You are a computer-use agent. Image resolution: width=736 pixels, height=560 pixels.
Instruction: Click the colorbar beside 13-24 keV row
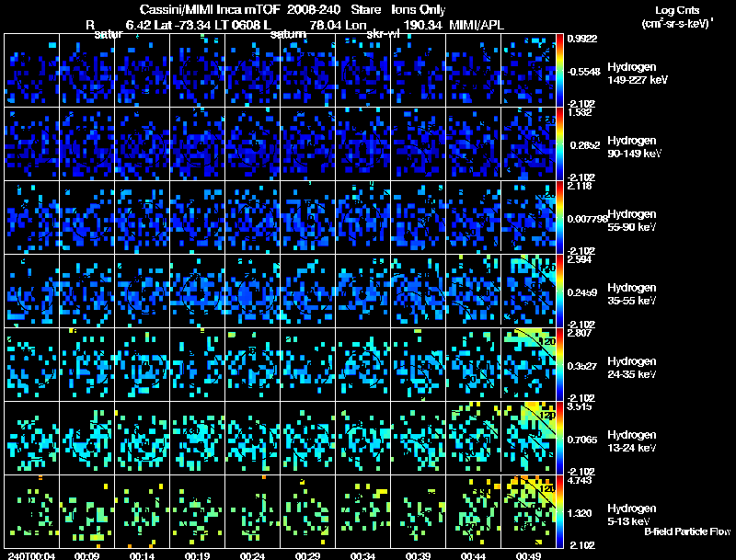coord(559,438)
